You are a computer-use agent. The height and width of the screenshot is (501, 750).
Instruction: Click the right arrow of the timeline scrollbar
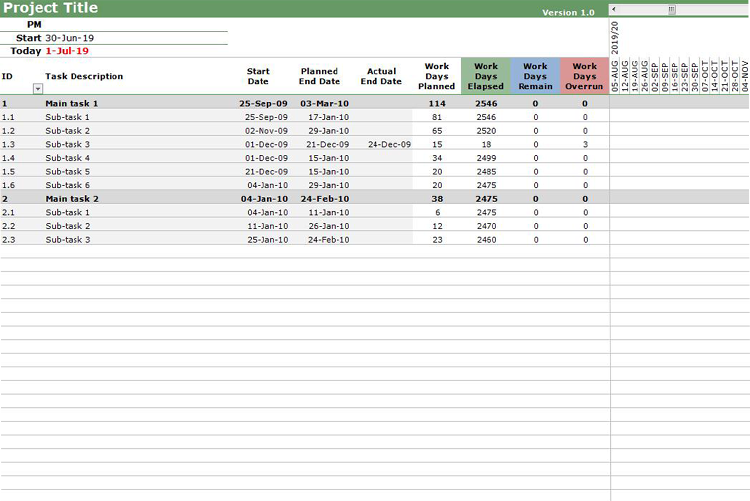(x=745, y=10)
